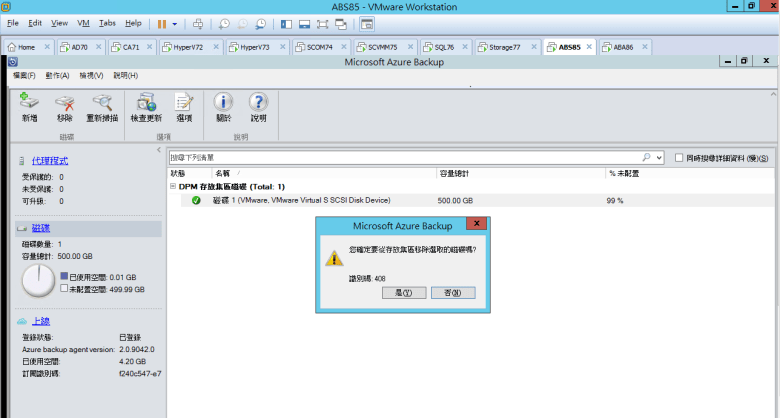Viewport: 780px width, 418px height.
Task: Click the 重新掃描 (Rescan) icon
Action: pos(102,103)
